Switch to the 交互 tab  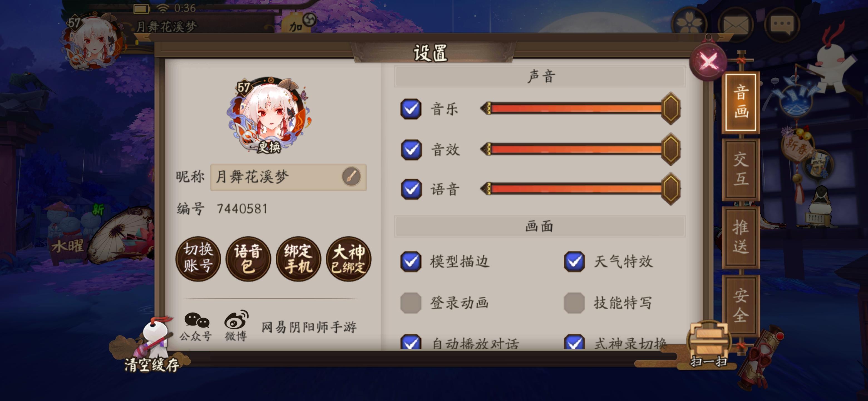(741, 169)
